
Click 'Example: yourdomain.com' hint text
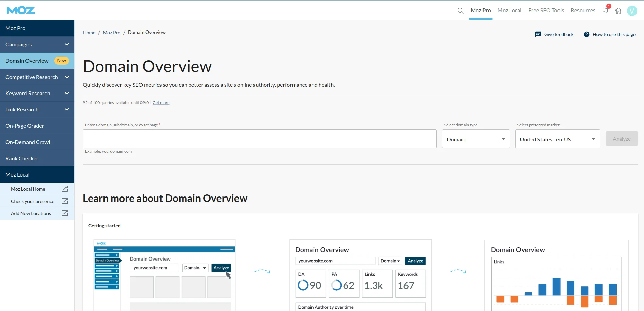[x=108, y=151]
